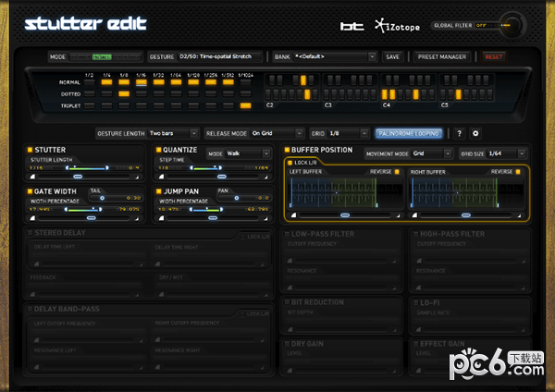Enable the Stereo Delay module

coord(31,233)
